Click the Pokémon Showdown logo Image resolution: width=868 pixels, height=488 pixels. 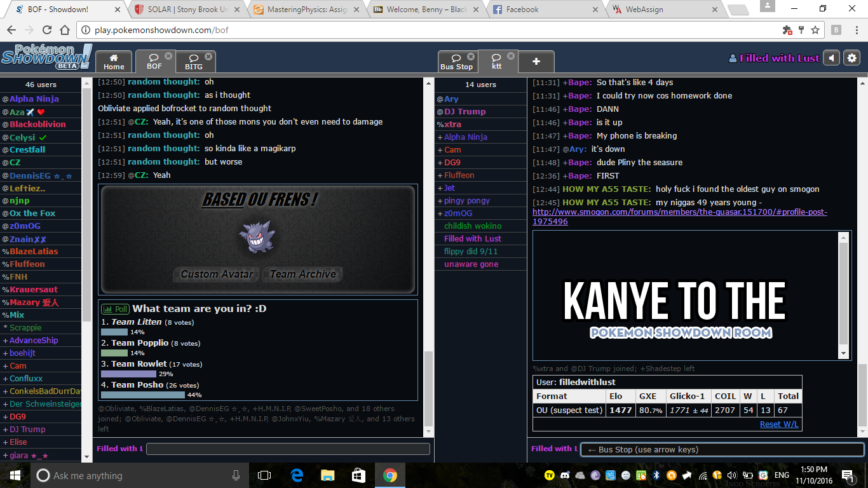(x=46, y=57)
